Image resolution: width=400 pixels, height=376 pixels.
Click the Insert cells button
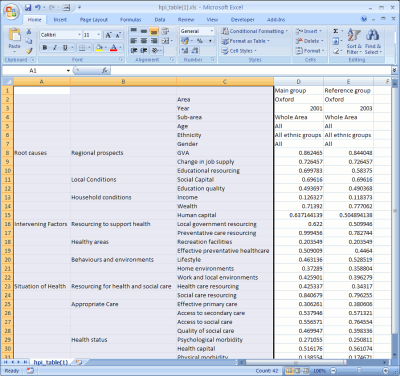[309, 31]
